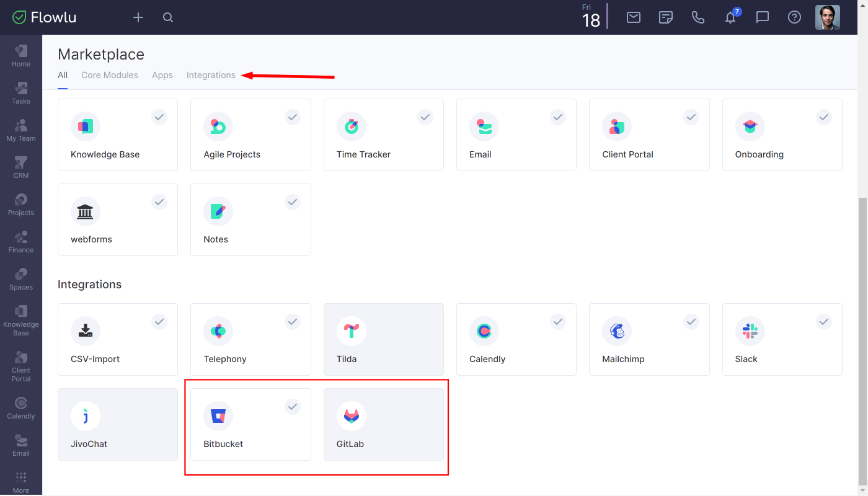This screenshot has width=868, height=496.
Task: Open Tasks in the sidebar
Action: tap(21, 92)
